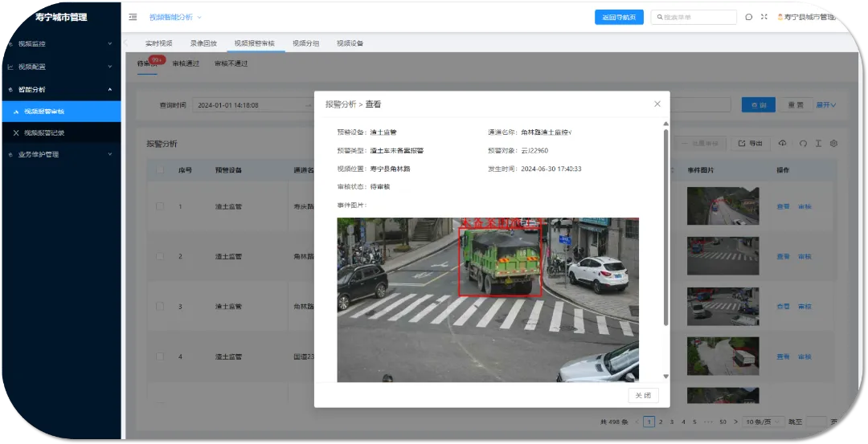The height and width of the screenshot is (444, 868).
Task: Refresh the table with the reload icon
Action: (801, 144)
